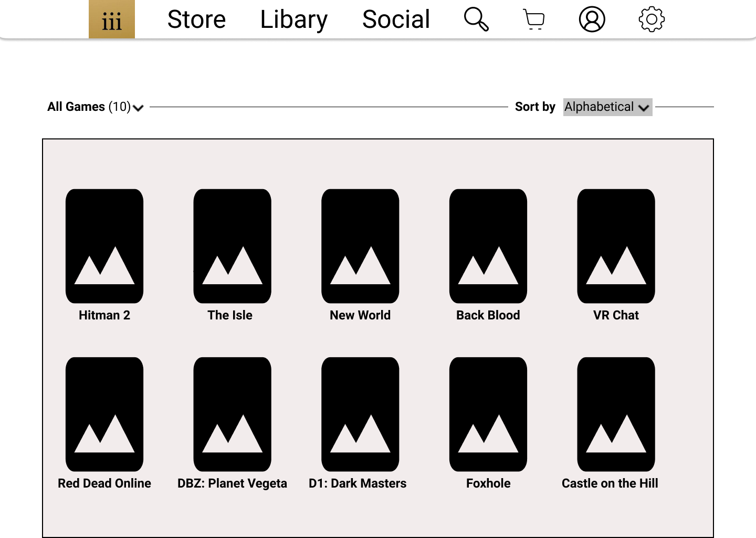756x538 pixels.
Task: Click the D1: Dark Masters title text
Action: (x=358, y=483)
